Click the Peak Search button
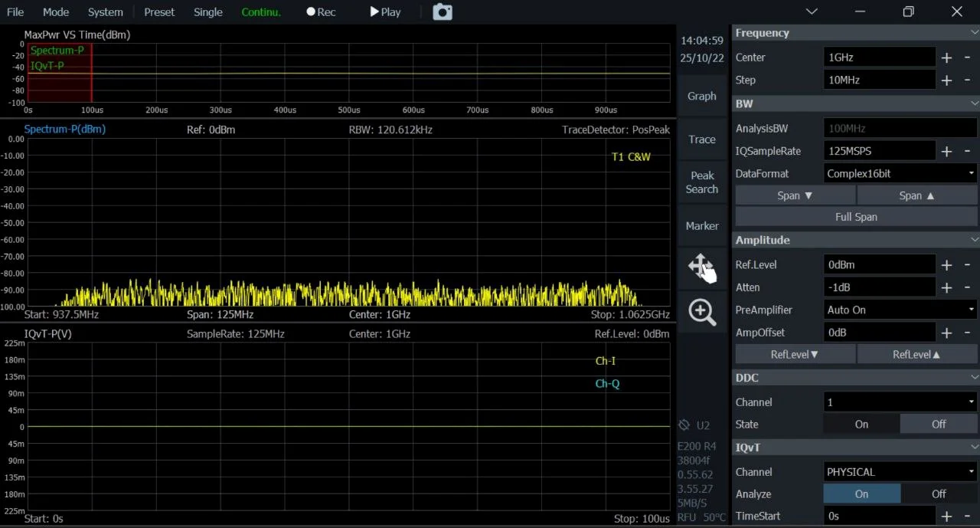Screen dimensions: 980x528 click(x=701, y=182)
